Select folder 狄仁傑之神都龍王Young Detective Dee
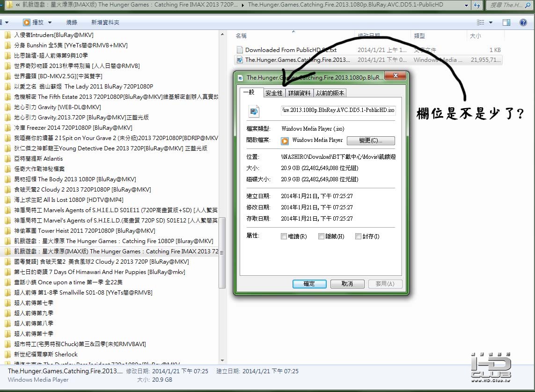This screenshot has width=535, height=392. click(110, 148)
